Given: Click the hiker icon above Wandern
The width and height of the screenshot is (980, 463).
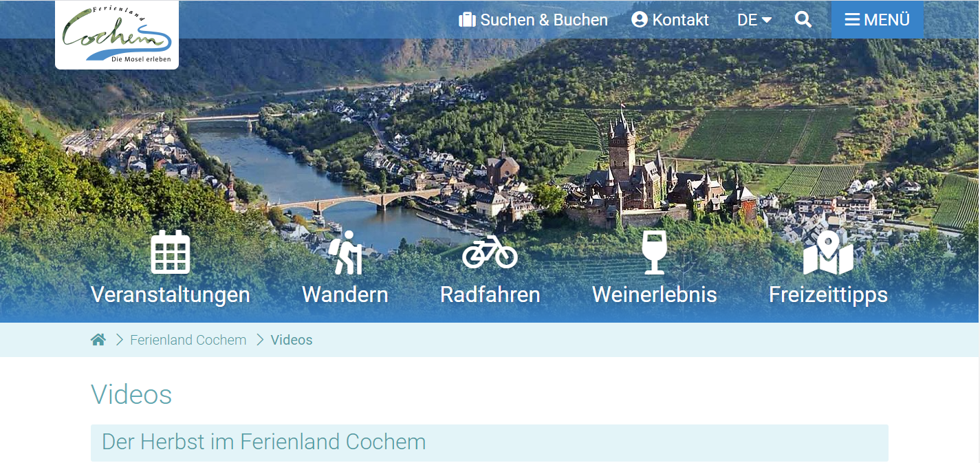Looking at the screenshot, I should pyautogui.click(x=345, y=252).
